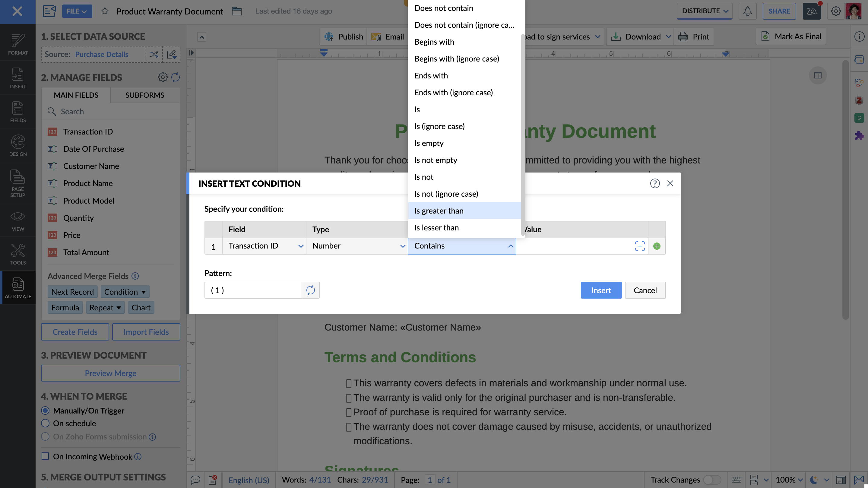Image resolution: width=868 pixels, height=488 pixels.
Task: Toggle Track Changes switch
Action: tap(712, 480)
